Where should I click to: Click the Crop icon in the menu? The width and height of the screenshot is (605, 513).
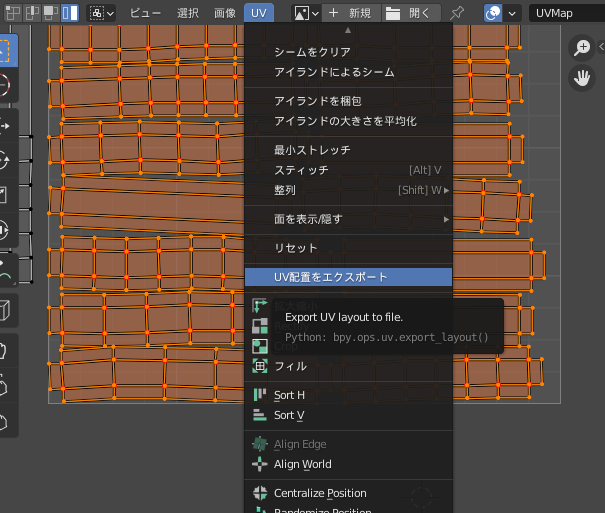260,346
